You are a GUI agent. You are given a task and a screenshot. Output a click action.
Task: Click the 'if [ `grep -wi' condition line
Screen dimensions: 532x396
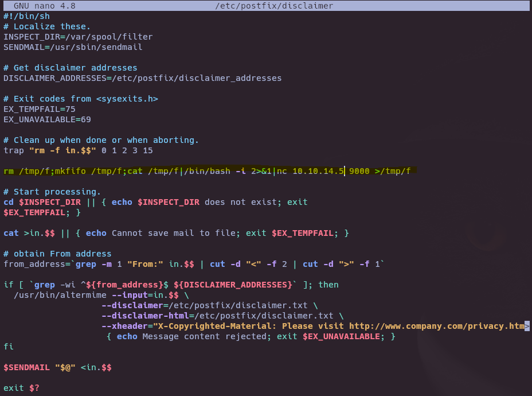(x=171, y=285)
